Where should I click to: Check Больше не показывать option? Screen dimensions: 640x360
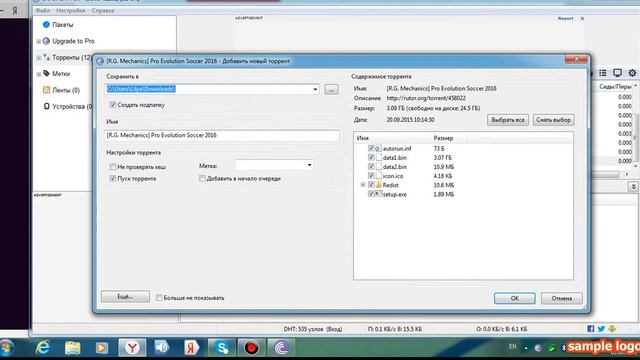(x=159, y=298)
